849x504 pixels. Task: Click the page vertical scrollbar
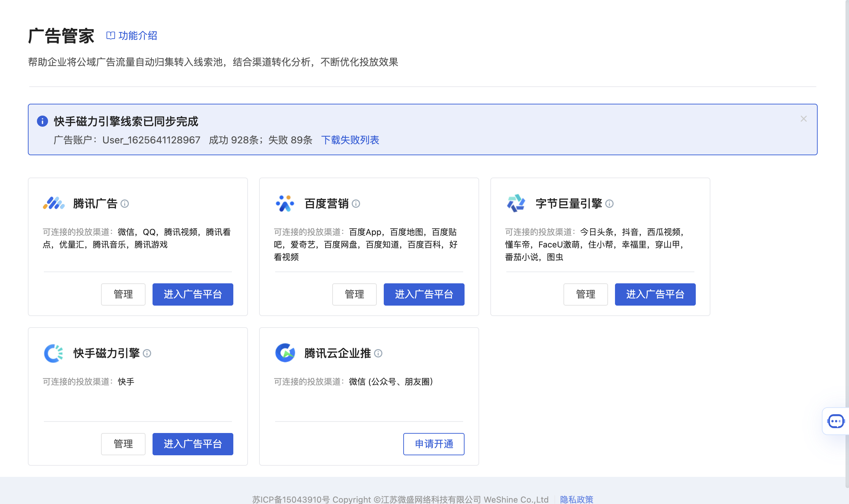(847, 244)
